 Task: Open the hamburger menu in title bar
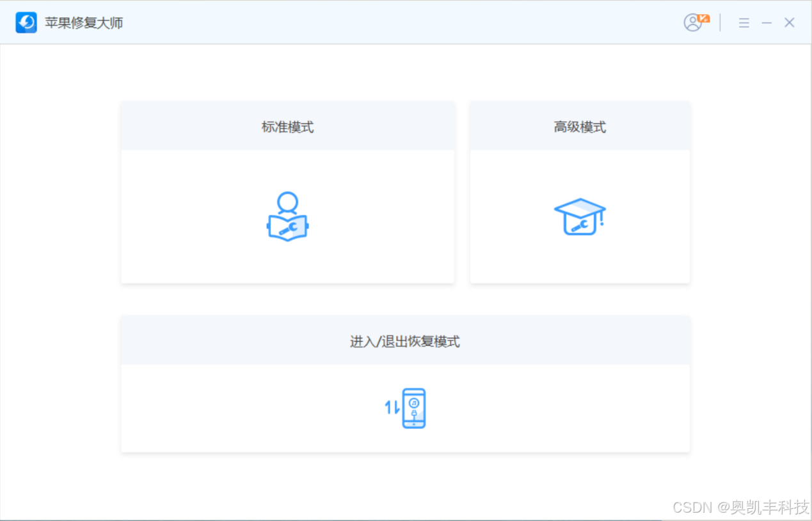(x=744, y=23)
